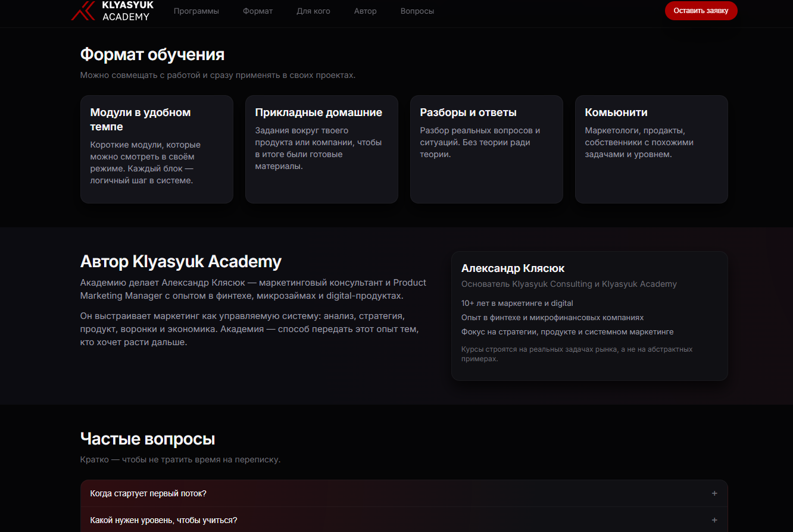This screenshot has height=532, width=793.
Task: Select the Для кого navigation item
Action: tap(313, 11)
